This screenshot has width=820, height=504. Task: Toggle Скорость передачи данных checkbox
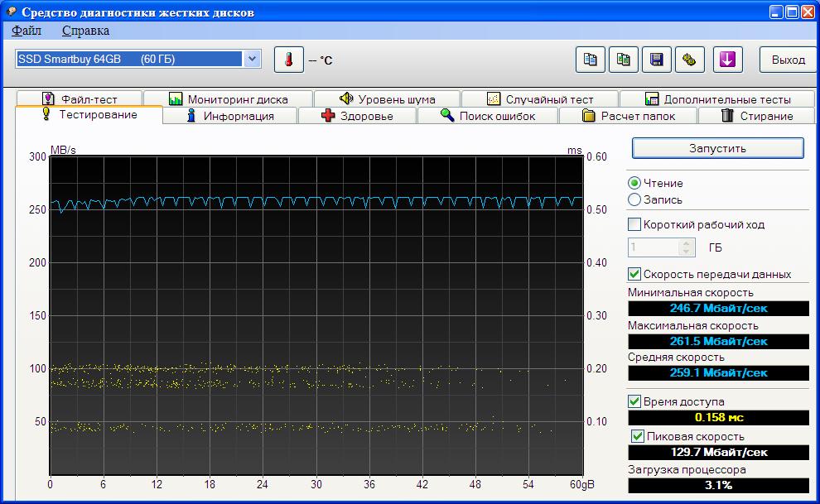(634, 274)
